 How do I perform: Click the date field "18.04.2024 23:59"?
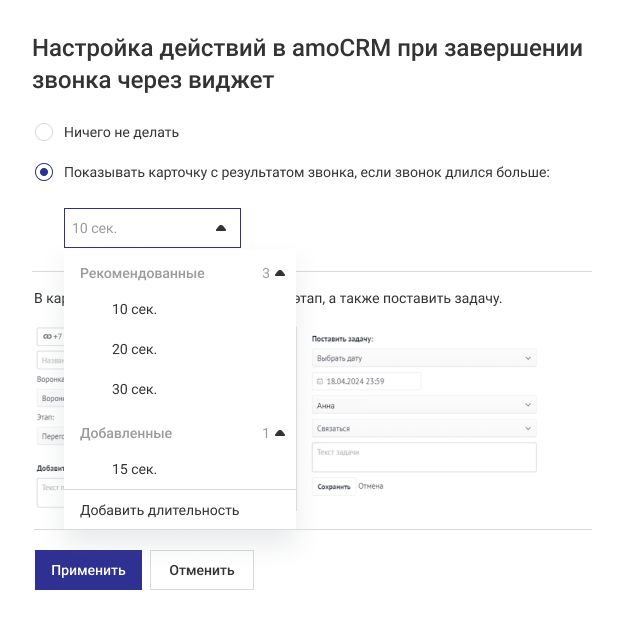pyautogui.click(x=366, y=381)
